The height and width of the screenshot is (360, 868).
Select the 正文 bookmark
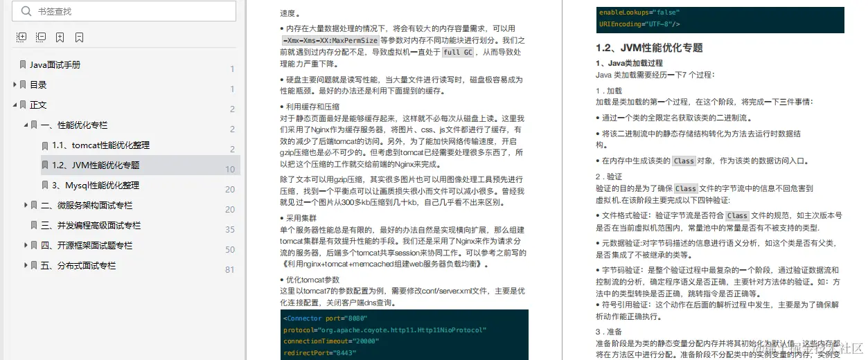pyautogui.click(x=38, y=105)
